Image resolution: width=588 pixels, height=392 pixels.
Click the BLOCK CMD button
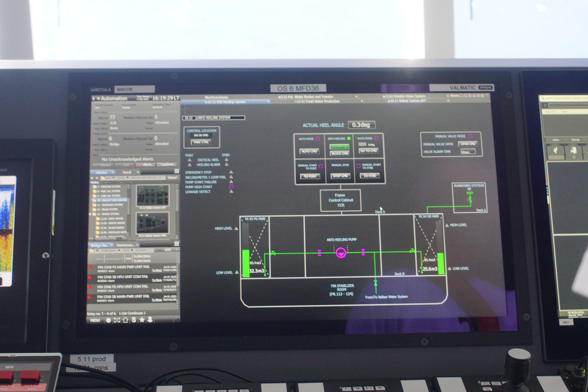[x=340, y=153]
